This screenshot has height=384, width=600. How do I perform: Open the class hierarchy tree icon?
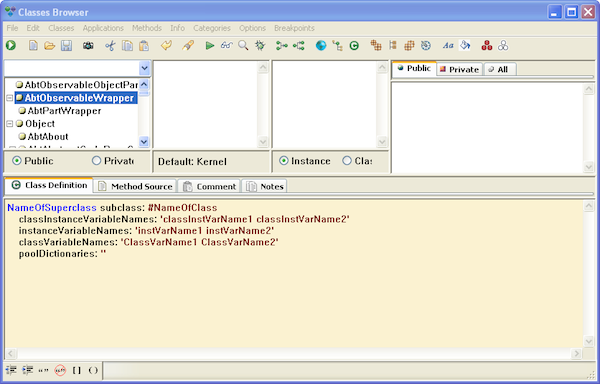[x=337, y=46]
